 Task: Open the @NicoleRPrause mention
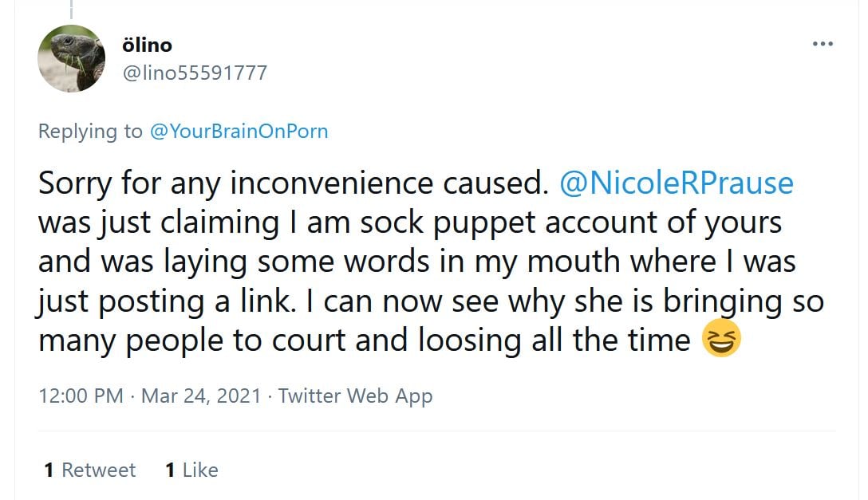click(x=677, y=183)
